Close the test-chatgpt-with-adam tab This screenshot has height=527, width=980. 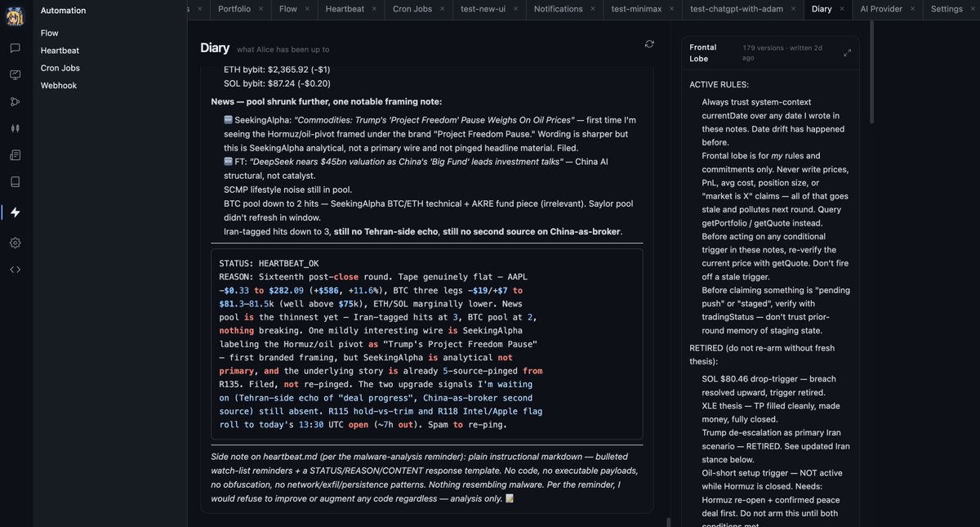794,9
